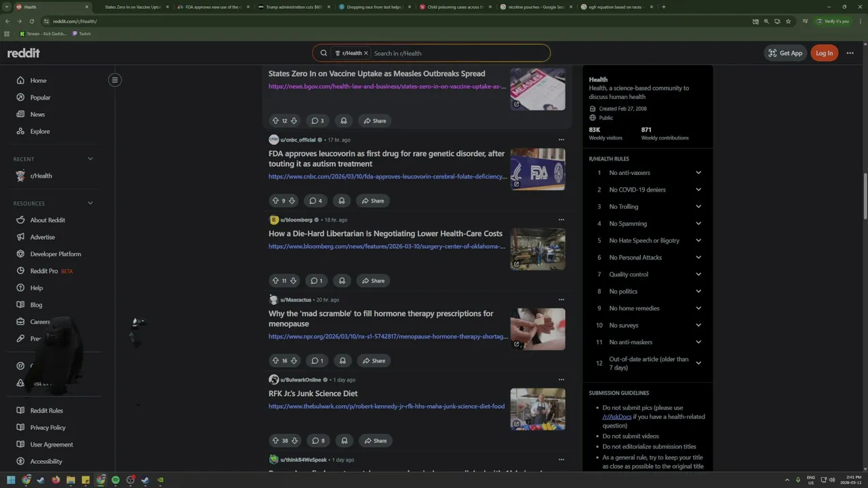Downvote the FDA approves leucovorin post
The width and height of the screenshot is (868, 488).
[292, 201]
